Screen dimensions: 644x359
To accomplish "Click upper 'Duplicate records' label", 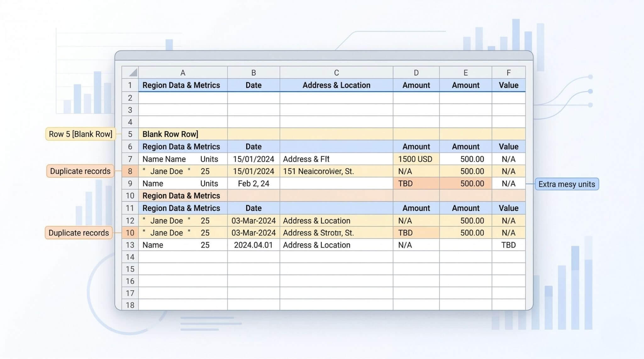I will coord(80,171).
